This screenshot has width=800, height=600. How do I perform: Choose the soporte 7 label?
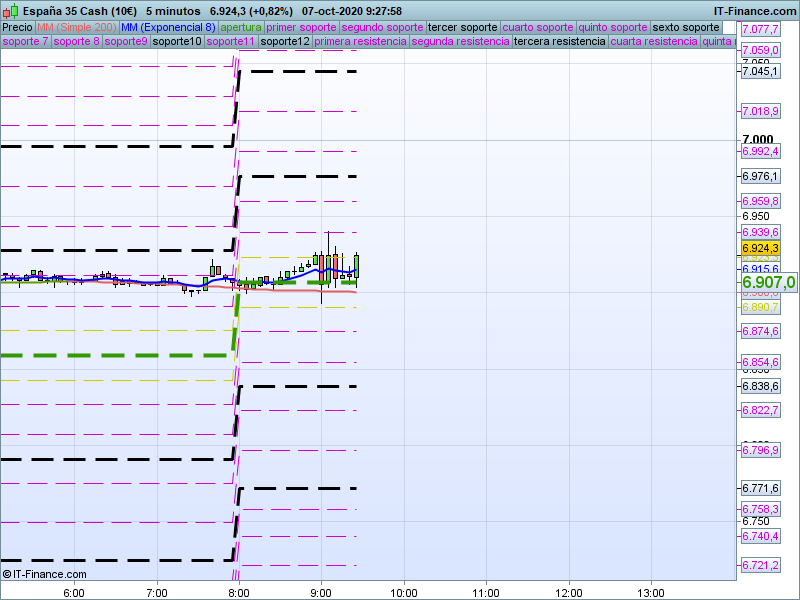25,41
